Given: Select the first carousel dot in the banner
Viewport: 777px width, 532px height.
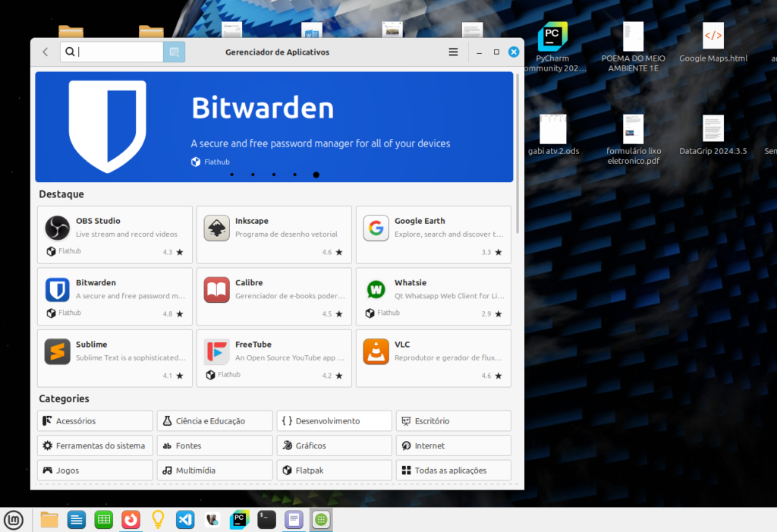Looking at the screenshot, I should point(231,175).
